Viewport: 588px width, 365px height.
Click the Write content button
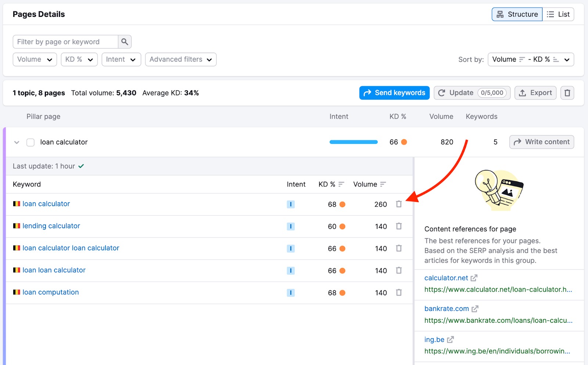(x=542, y=142)
